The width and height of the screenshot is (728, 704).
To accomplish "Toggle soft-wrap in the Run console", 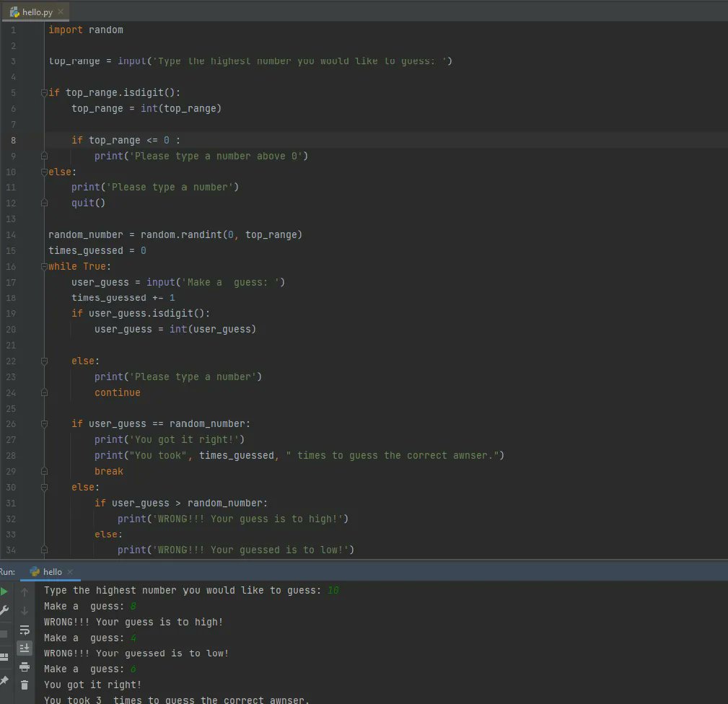I will (x=25, y=630).
